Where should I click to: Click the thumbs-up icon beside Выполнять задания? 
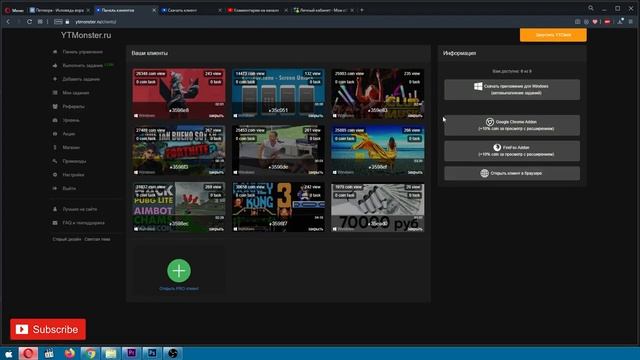[55, 65]
